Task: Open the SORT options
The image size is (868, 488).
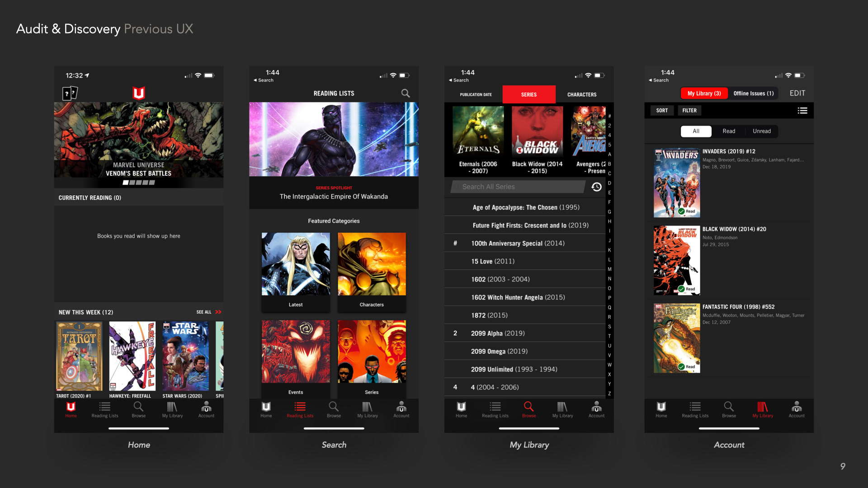Action: [661, 110]
